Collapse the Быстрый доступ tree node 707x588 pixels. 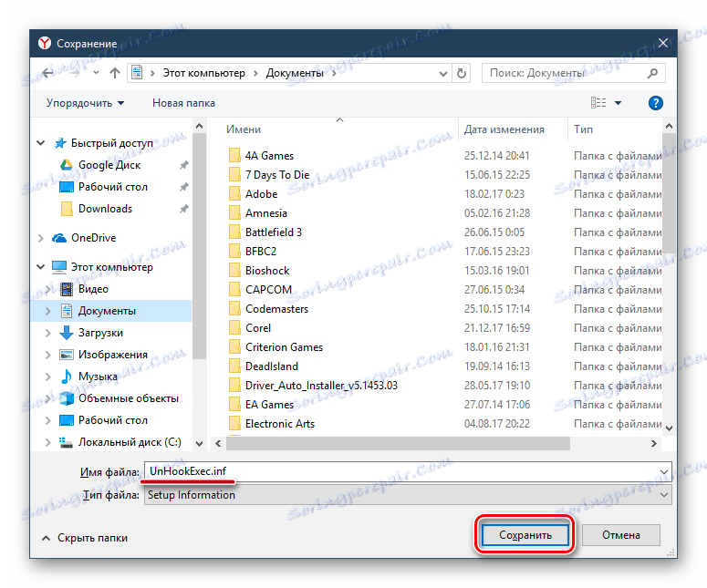tap(41, 143)
